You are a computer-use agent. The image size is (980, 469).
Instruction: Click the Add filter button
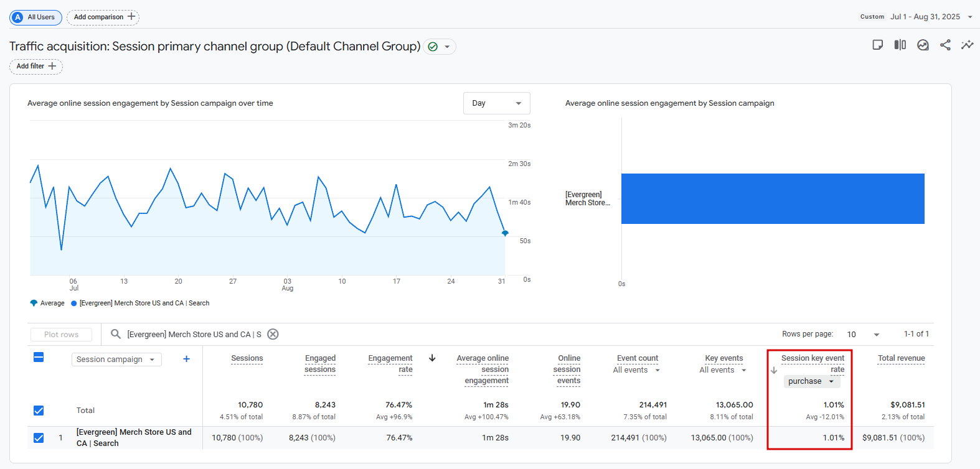36,67
